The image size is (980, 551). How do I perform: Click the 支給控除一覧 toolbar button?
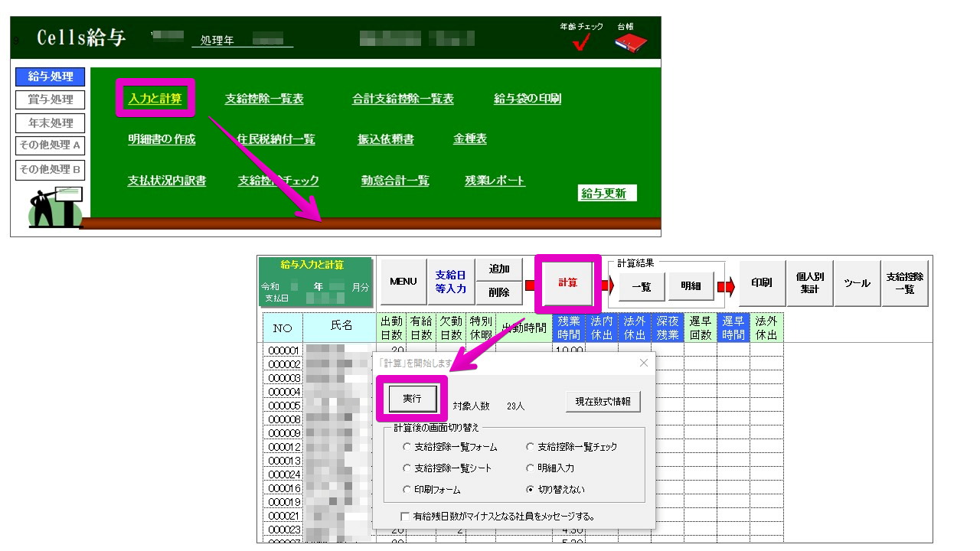coord(905,282)
